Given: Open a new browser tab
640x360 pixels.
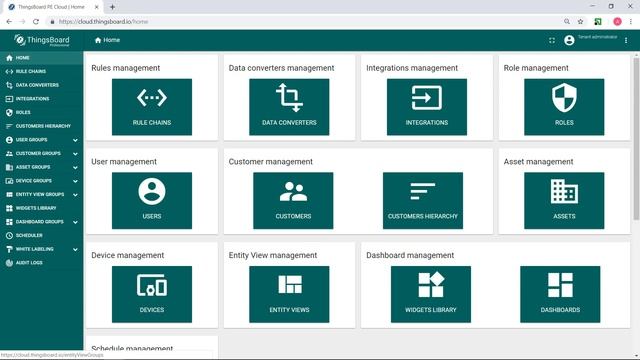Looking at the screenshot, I should [x=112, y=7].
